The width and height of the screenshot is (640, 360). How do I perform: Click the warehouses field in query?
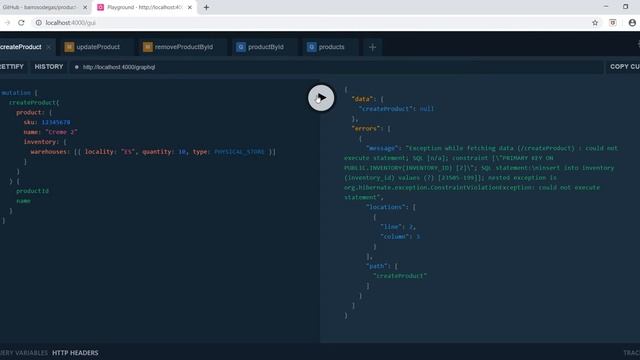click(x=48, y=152)
